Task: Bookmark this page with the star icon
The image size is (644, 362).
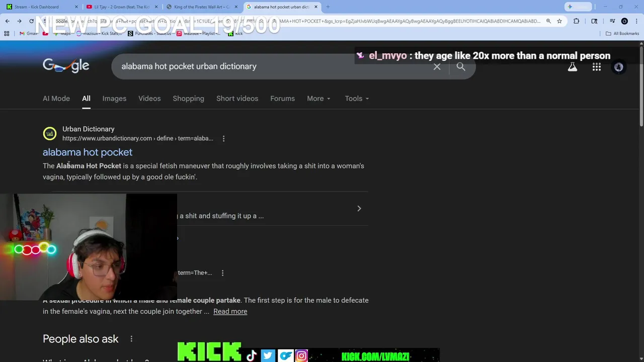Action: coord(559,21)
